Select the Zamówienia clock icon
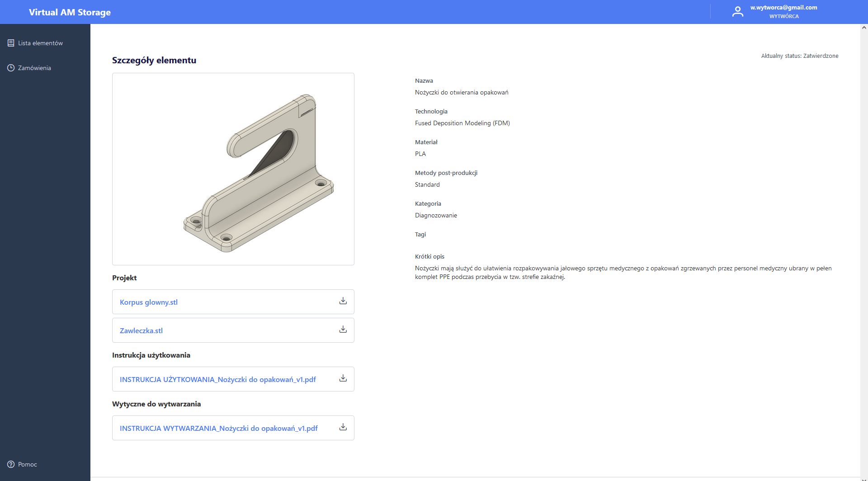Image resolution: width=868 pixels, height=481 pixels. 11,68
